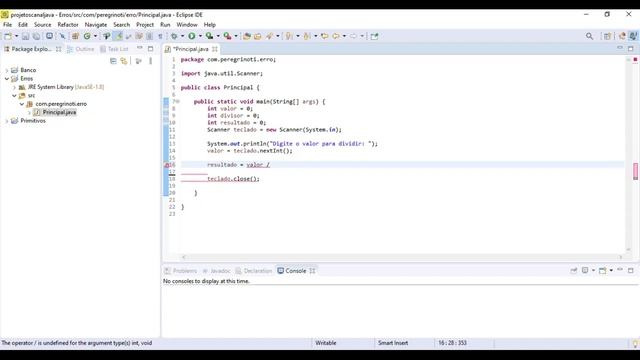Select the Problems tab
Image resolution: width=640 pixels, height=360 pixels.
181,271
